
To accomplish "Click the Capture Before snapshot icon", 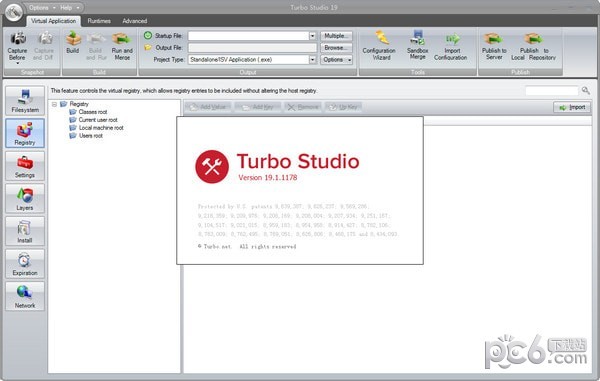I will (18, 38).
